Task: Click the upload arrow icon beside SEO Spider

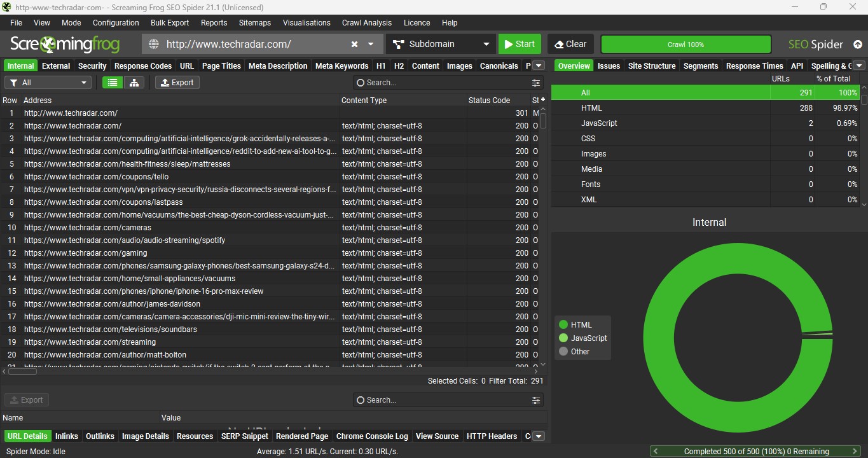Action: pos(858,45)
